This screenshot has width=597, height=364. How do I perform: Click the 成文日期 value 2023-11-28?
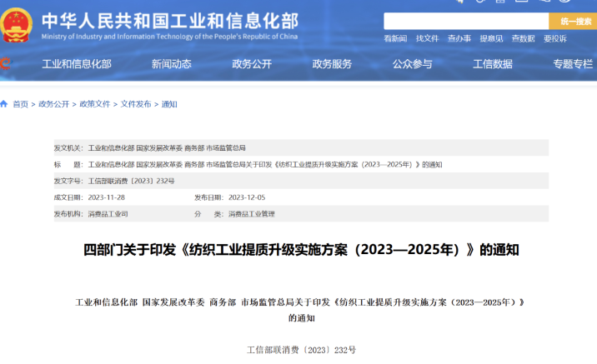coord(106,197)
